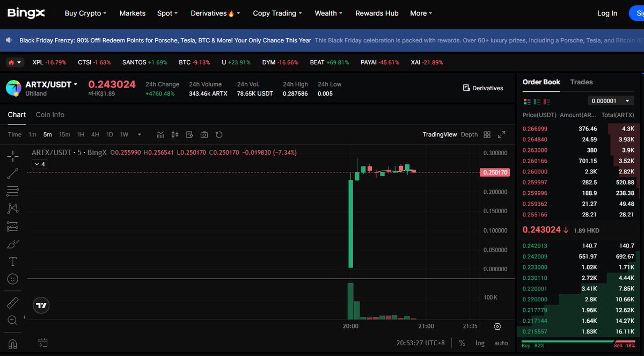Viewport: 644px width, 356px height.
Task: Click the Buy 82% Sell 18% ratio bar
Action: (580, 342)
